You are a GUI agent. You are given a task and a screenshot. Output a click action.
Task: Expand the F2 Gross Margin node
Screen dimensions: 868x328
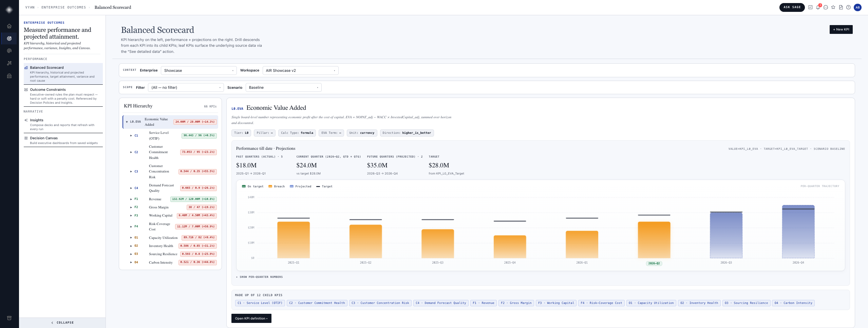pos(131,207)
